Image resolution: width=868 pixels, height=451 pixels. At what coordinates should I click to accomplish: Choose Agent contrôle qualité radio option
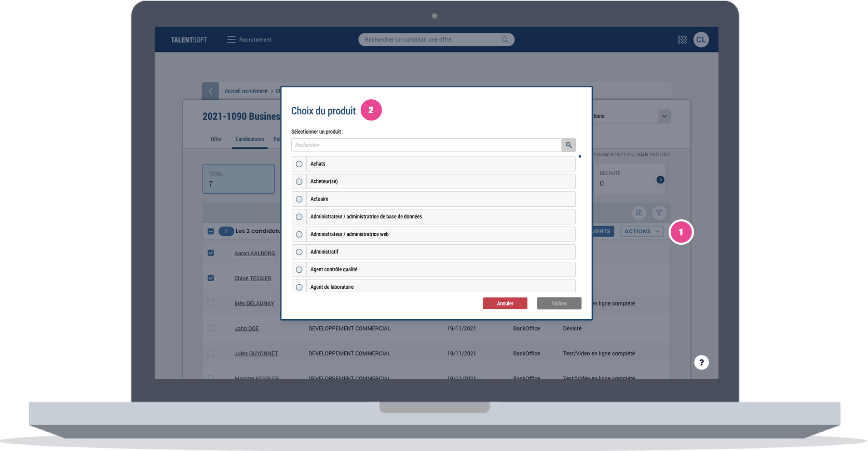[299, 270]
